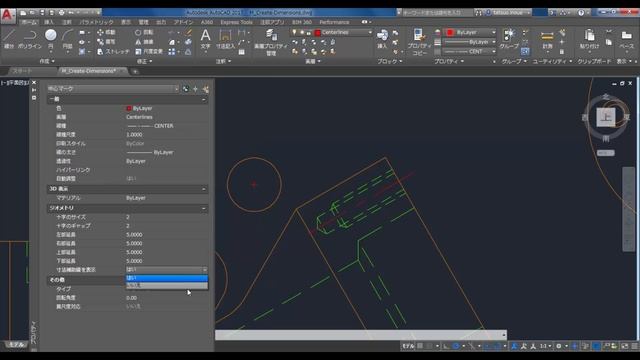
Task: Click the Text (文字) tool
Action: click(206, 39)
